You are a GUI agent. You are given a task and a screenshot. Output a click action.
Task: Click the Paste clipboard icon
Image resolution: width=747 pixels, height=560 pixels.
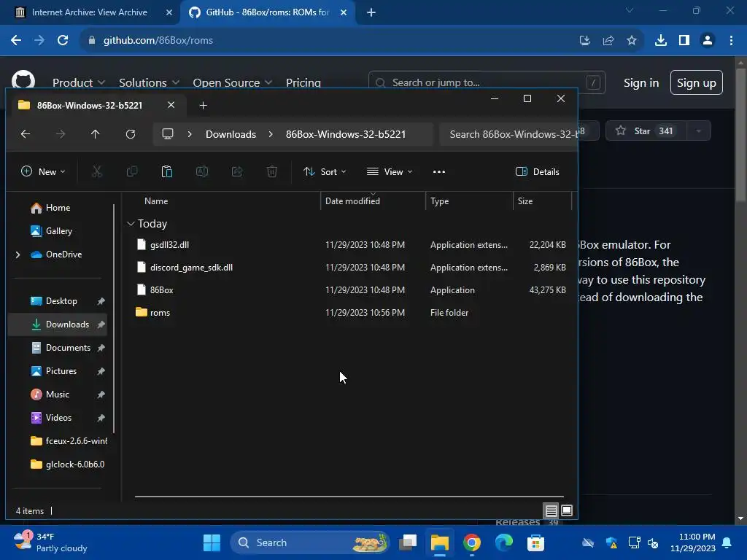pos(167,172)
